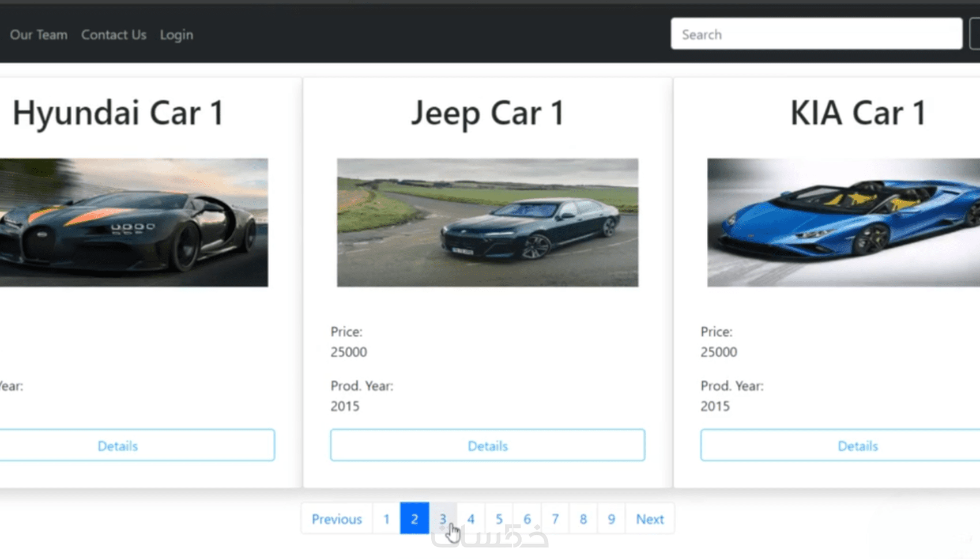980x559 pixels.
Task: Click the Jeep Car 1 title
Action: 488,113
